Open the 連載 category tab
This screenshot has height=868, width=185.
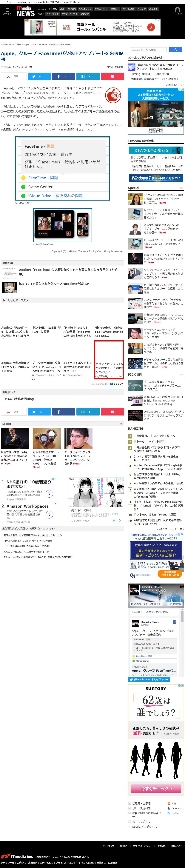pyautogui.click(x=62, y=9)
